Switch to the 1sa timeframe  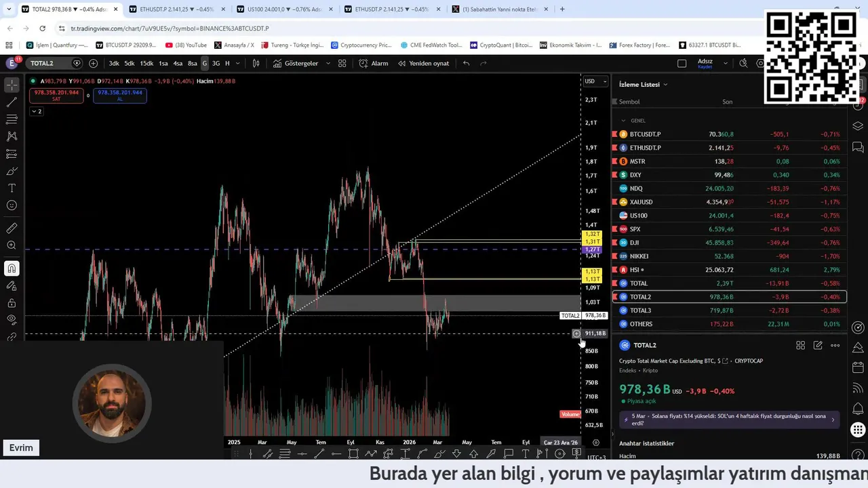[163, 63]
